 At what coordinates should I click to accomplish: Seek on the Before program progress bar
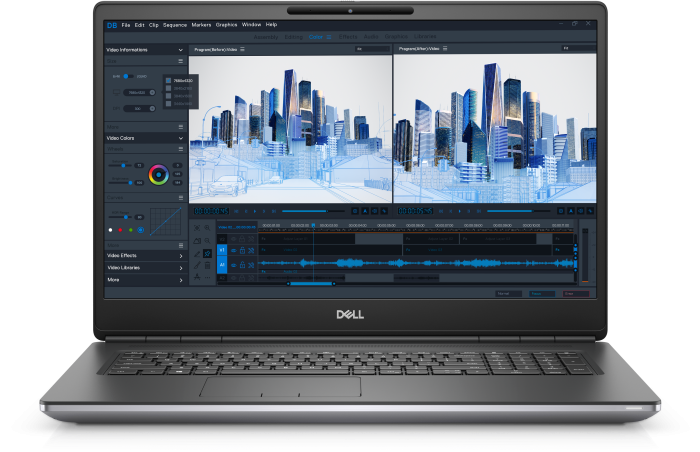tap(313, 211)
